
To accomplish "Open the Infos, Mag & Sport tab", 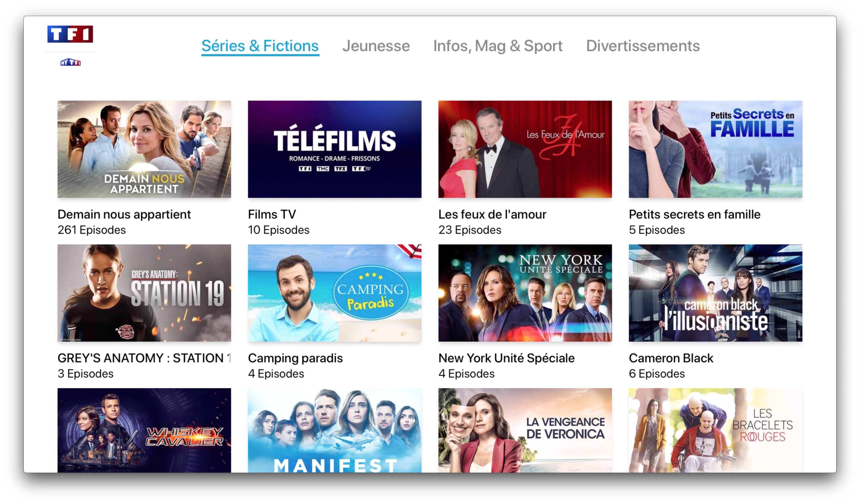I will pos(498,46).
